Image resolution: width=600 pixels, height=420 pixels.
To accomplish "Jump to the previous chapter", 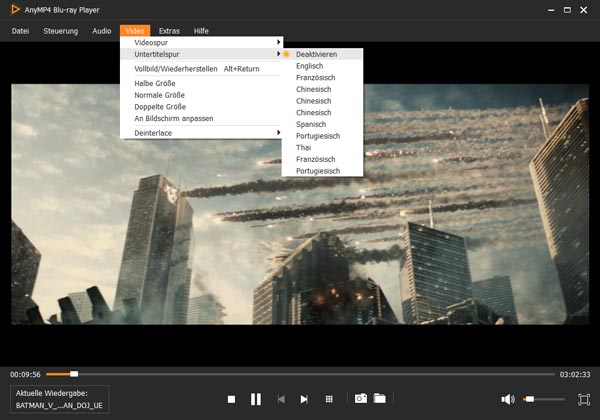I will coord(281,399).
